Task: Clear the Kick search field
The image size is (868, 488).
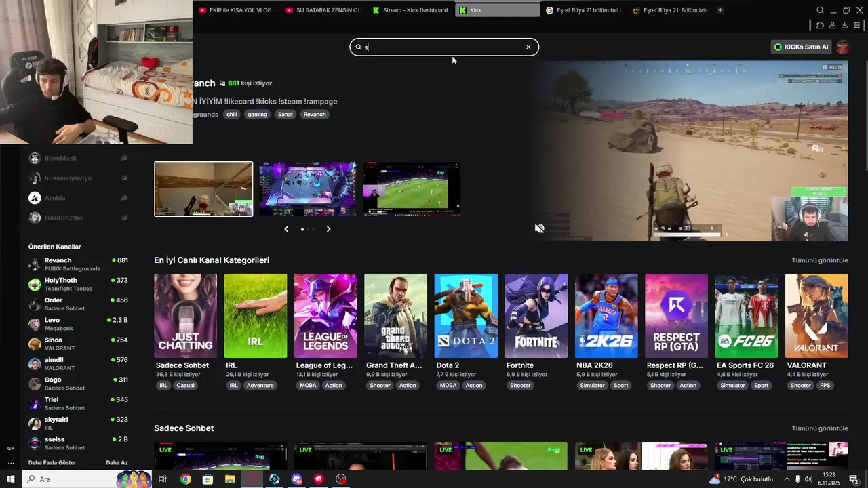Action: [528, 47]
